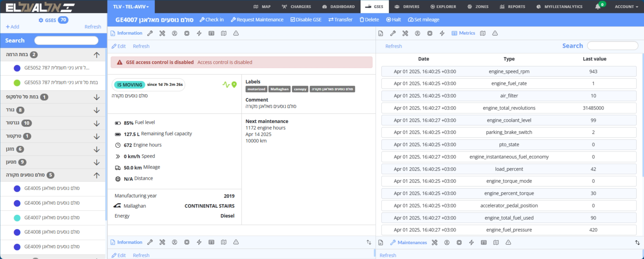Open the Account dropdown menu
This screenshot has width=644, height=259.
pyautogui.click(x=626, y=7)
